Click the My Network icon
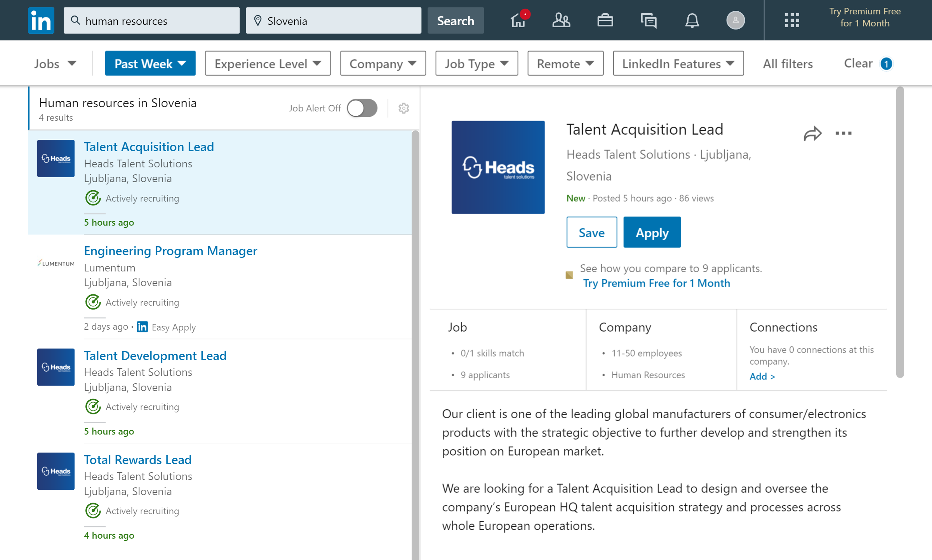 point(561,20)
